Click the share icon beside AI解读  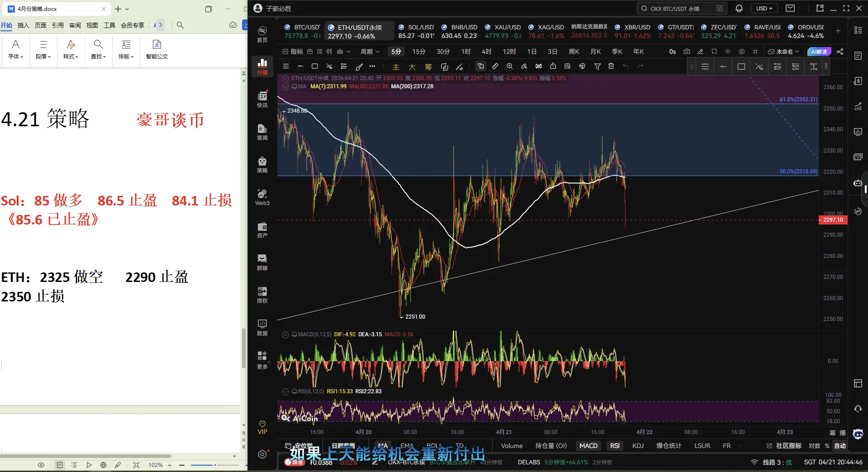840,52
